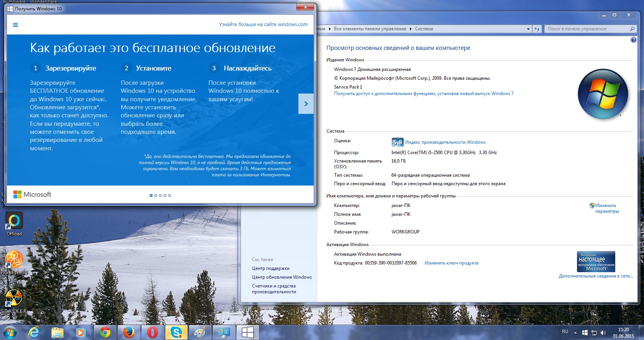Open Индекс производительности Windows link
This screenshot has height=340, width=644.
(445, 142)
